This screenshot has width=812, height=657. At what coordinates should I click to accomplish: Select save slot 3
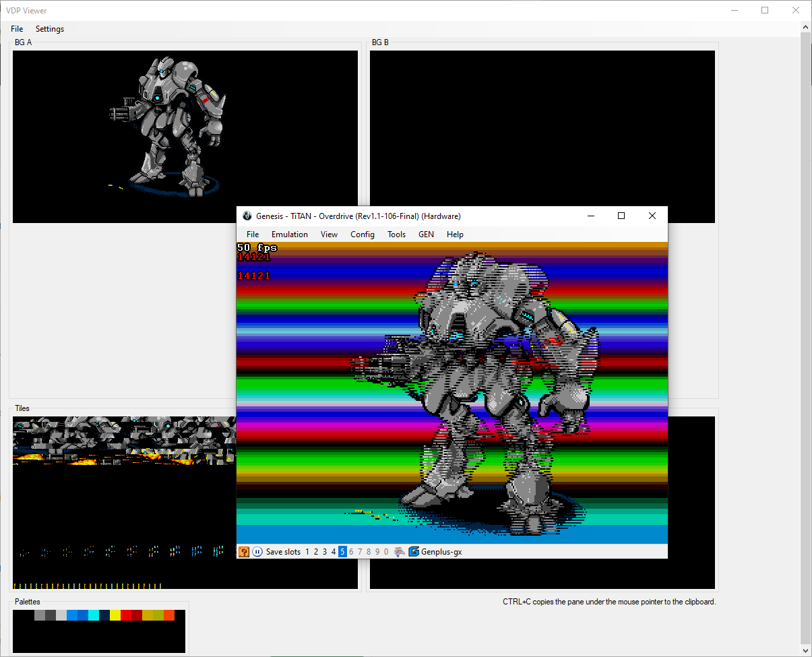click(x=325, y=552)
